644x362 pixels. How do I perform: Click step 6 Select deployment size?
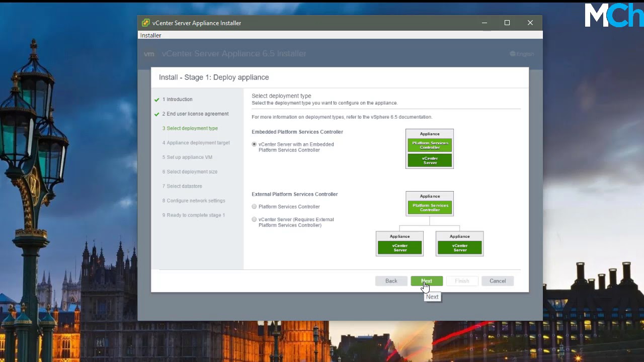[x=190, y=172]
